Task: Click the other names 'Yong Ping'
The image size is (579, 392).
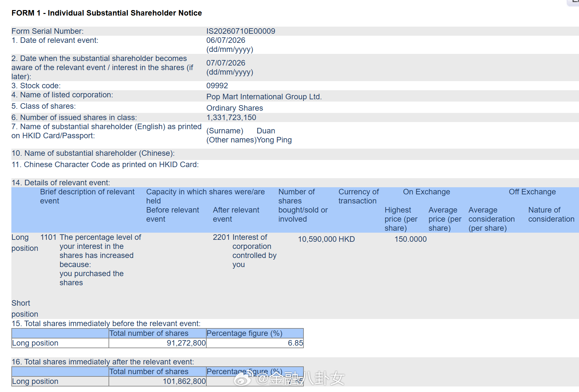Action: [x=274, y=140]
